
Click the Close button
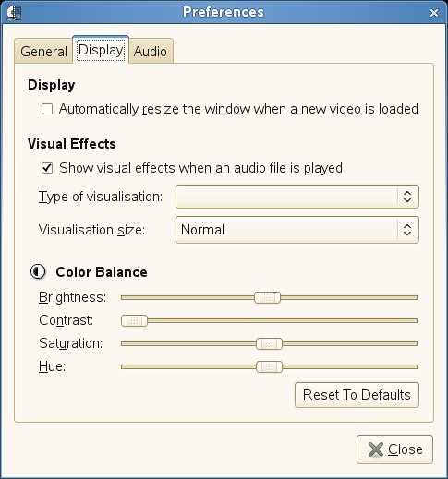point(394,449)
